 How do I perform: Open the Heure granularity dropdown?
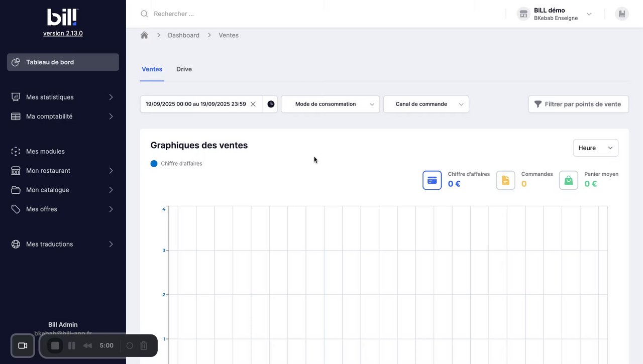(595, 148)
